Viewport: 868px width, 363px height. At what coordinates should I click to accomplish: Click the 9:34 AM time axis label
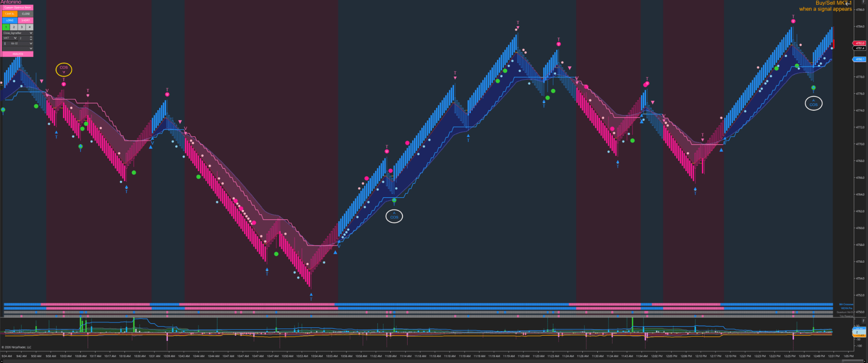pyautogui.click(x=7, y=356)
